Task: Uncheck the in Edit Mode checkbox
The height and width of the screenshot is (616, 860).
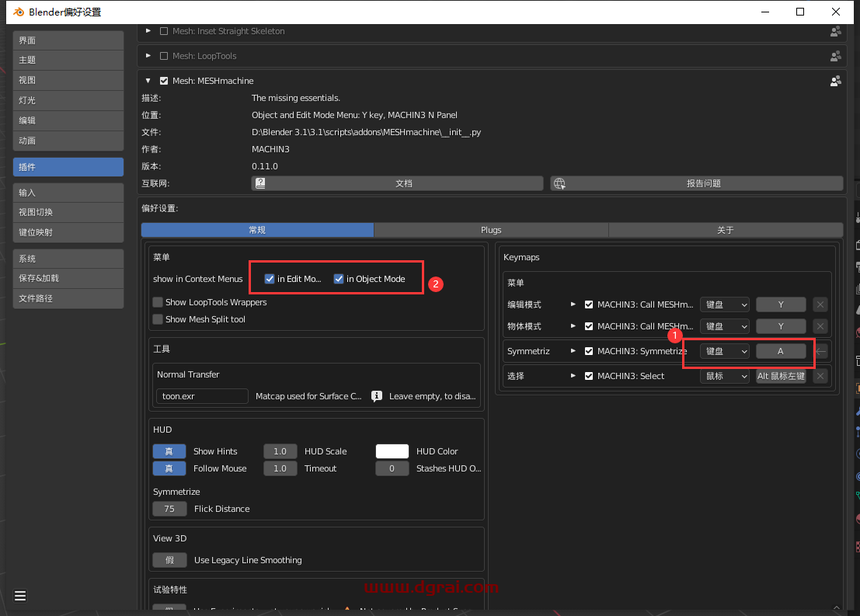Action: 270,278
